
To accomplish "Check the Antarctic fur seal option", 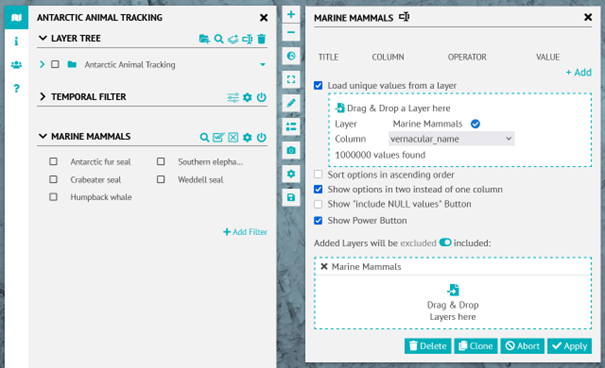I will click(53, 161).
